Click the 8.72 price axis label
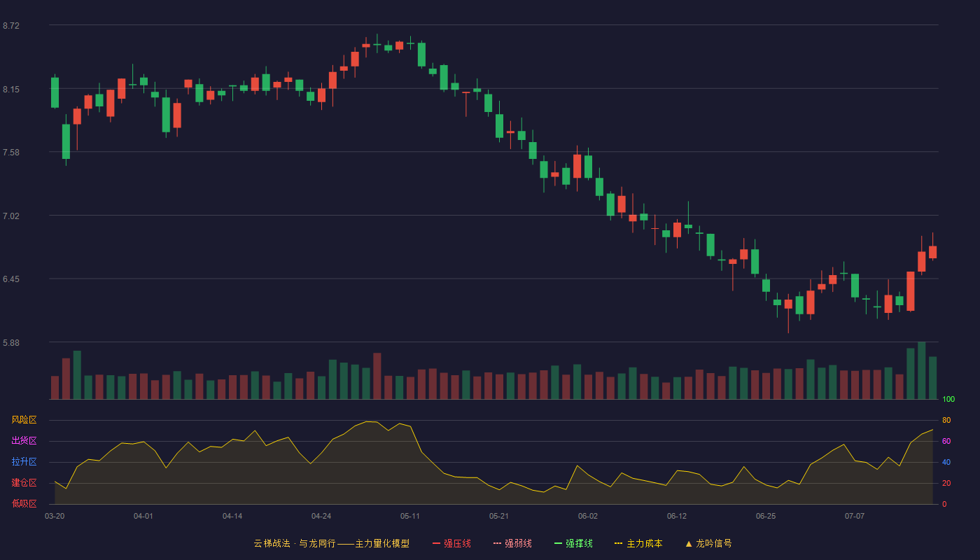This screenshot has width=980, height=560. point(11,26)
